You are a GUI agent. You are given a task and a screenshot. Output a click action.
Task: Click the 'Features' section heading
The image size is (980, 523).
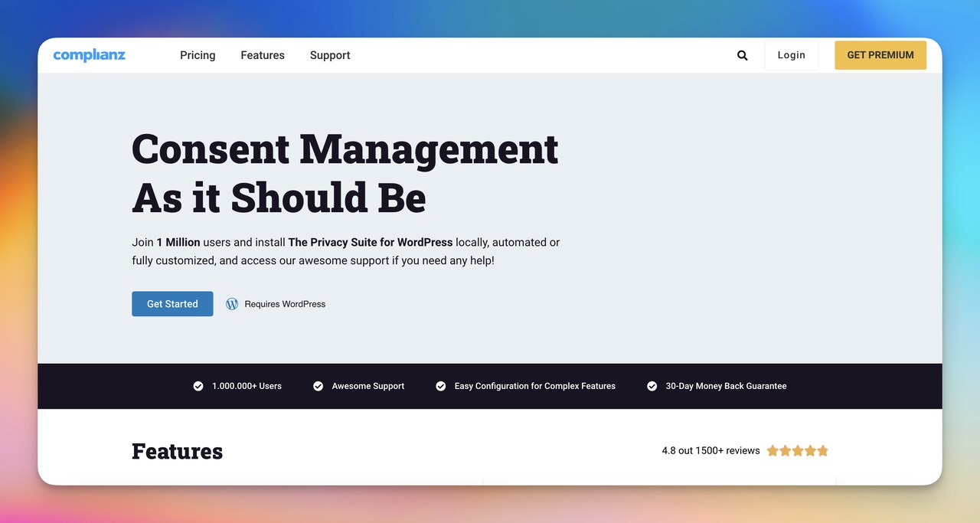[177, 451]
